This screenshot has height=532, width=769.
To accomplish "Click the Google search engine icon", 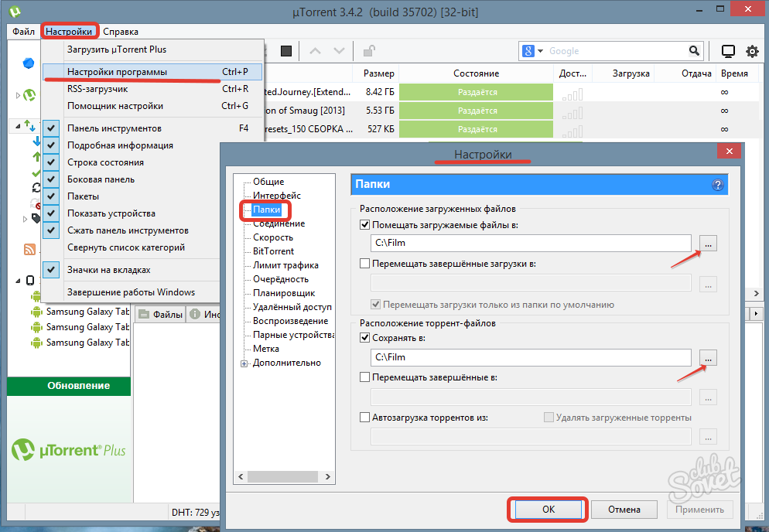I will (x=528, y=51).
